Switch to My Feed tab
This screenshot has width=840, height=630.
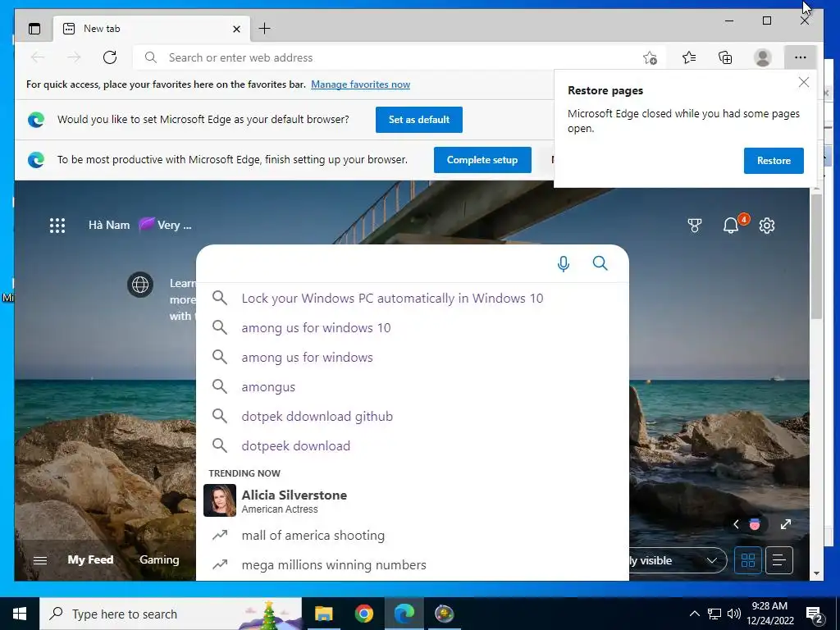coord(90,559)
